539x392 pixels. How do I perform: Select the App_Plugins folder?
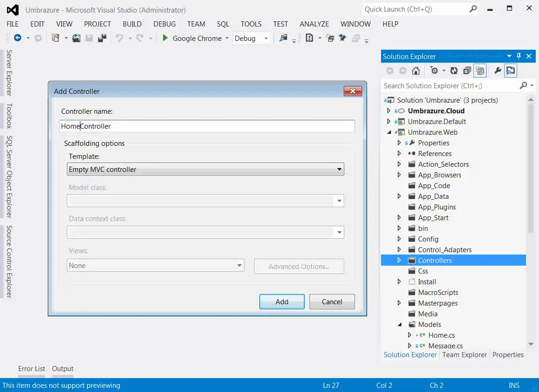click(437, 207)
